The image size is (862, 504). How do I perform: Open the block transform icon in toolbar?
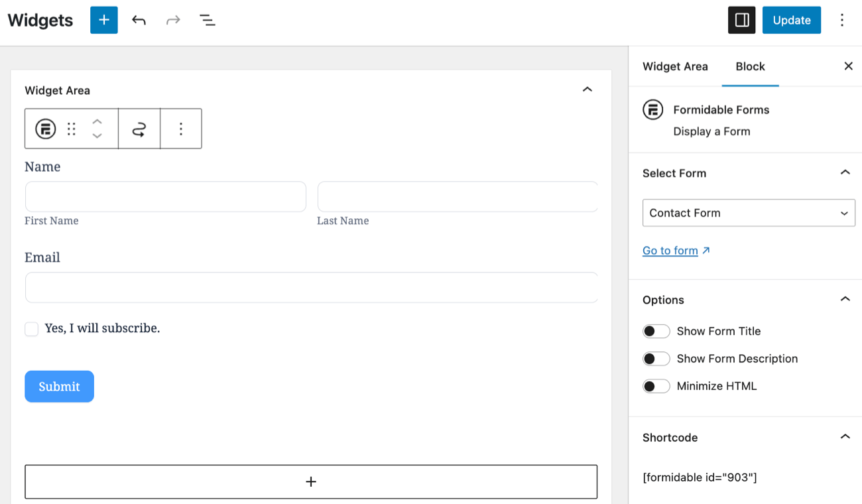pos(139,128)
